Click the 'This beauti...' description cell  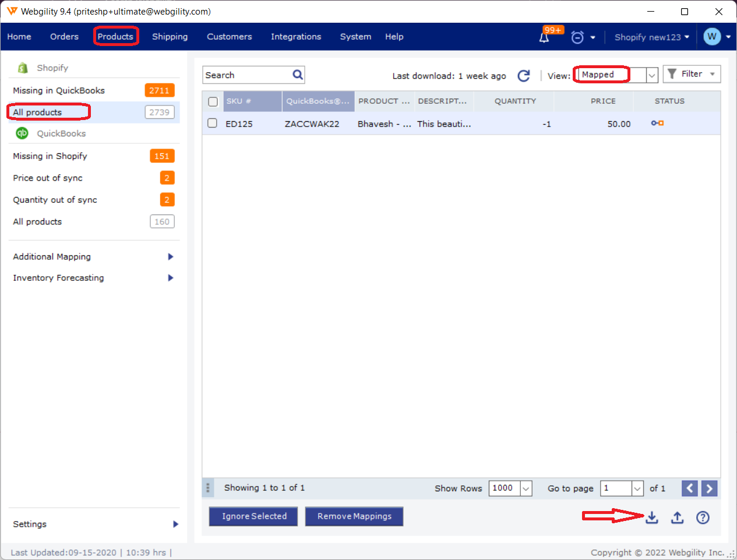point(444,124)
